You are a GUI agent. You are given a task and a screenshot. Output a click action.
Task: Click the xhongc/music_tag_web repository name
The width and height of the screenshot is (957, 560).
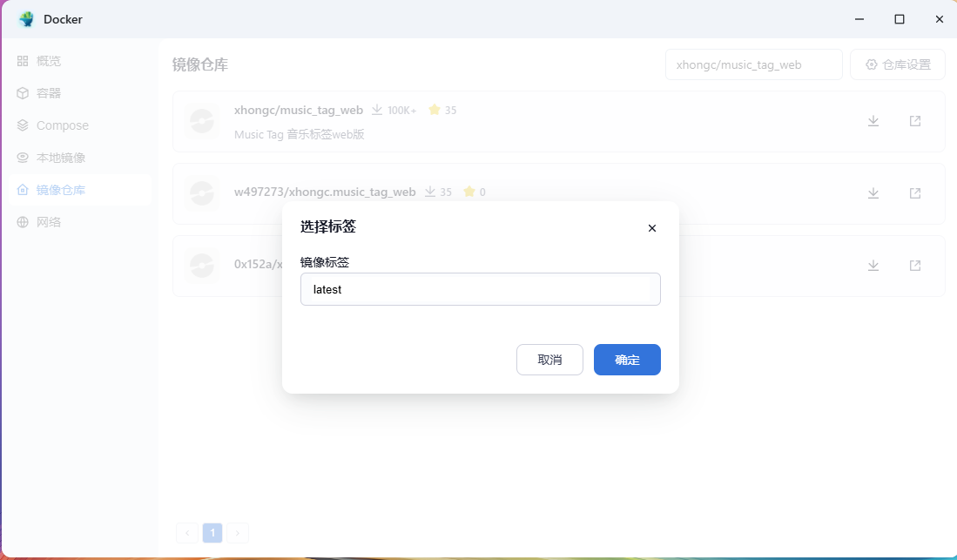point(299,110)
